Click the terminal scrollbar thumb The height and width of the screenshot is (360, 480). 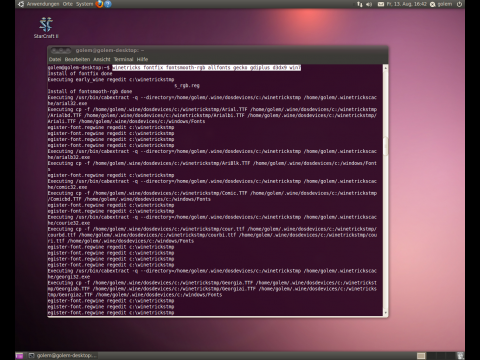pyautogui.click(x=386, y=146)
